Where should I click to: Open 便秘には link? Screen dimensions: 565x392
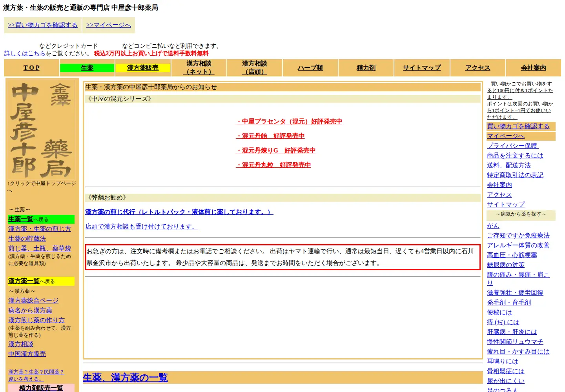tap(499, 312)
